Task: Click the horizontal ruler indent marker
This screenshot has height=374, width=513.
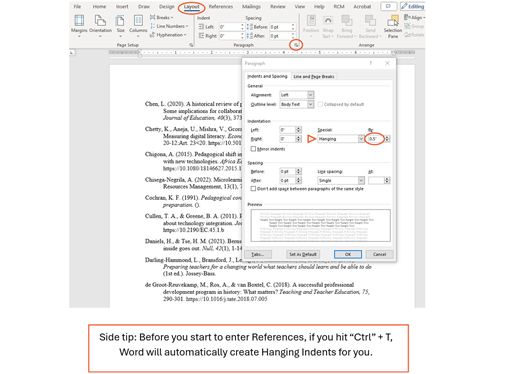Action: coord(140,53)
